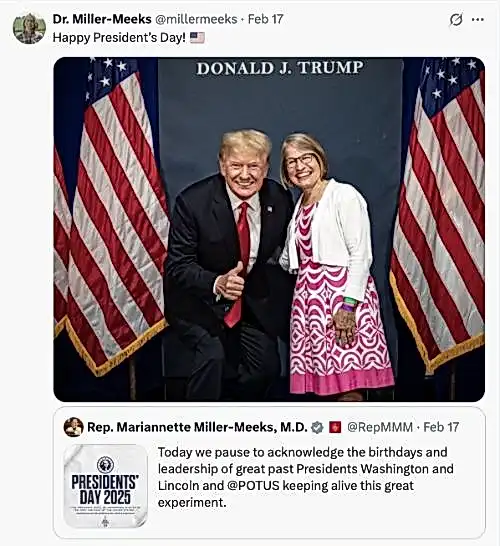Open the three-dot more options menu
This screenshot has height=546, width=500.
[477, 20]
